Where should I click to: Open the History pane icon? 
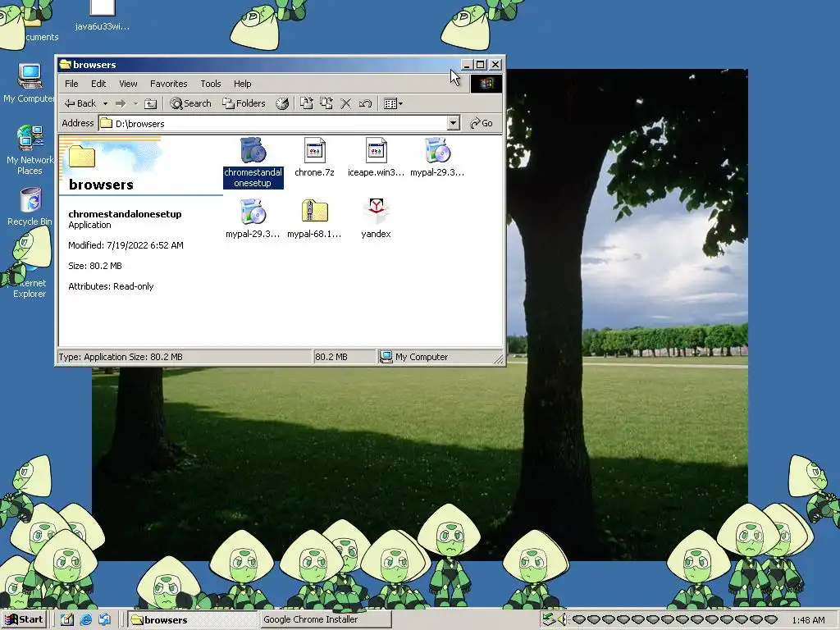tap(282, 103)
